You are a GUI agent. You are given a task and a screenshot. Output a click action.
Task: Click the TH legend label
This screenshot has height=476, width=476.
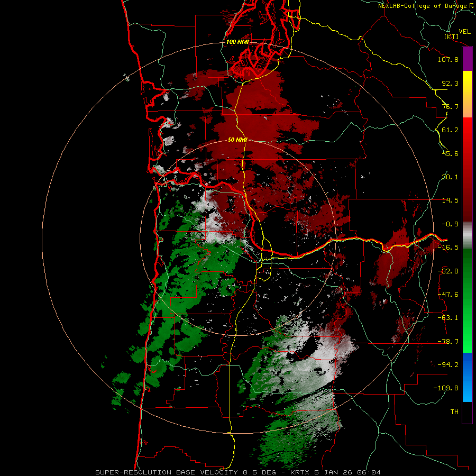tap(454, 412)
